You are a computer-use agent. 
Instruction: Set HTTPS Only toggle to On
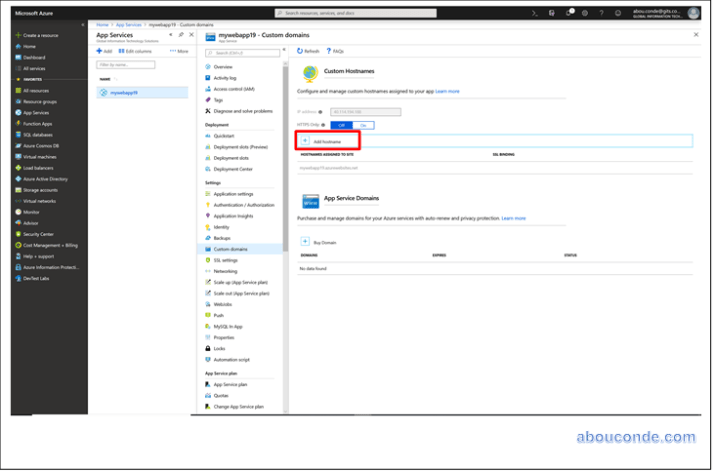[x=363, y=125]
